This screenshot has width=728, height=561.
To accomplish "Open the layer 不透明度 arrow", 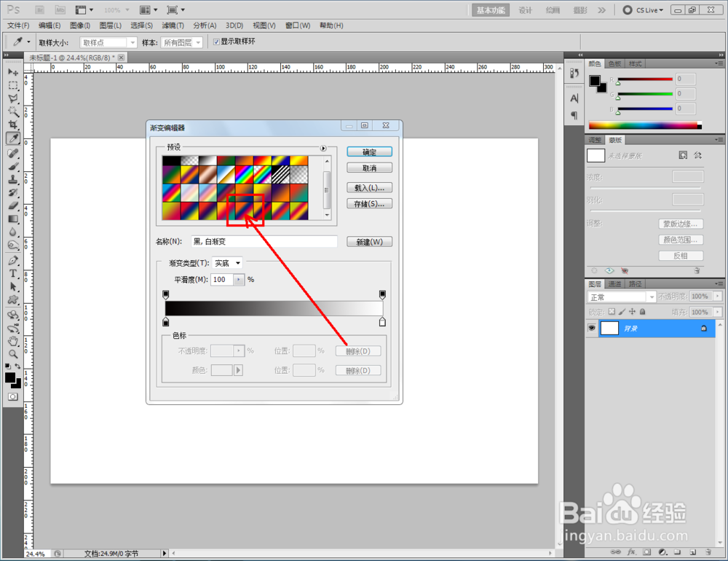I will (x=718, y=296).
